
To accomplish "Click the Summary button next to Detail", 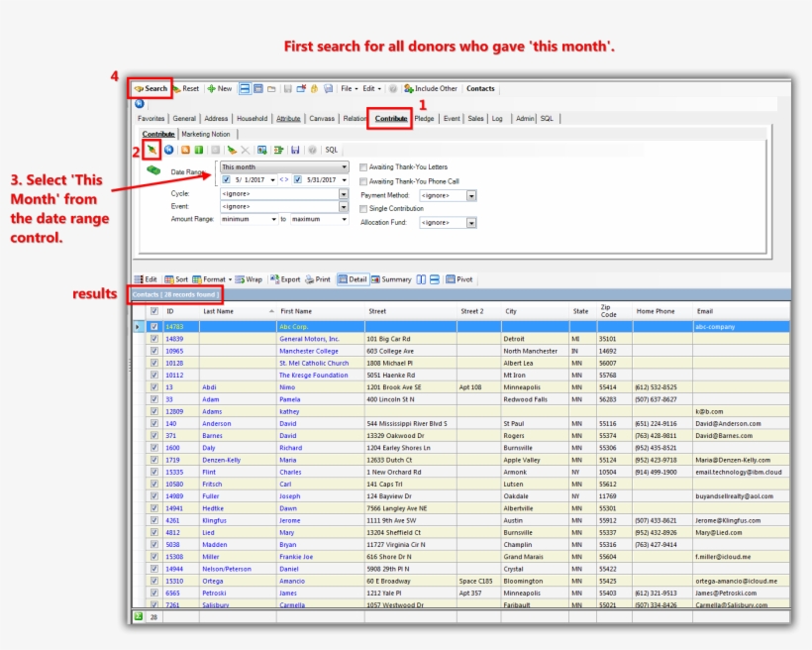I will point(394,278).
